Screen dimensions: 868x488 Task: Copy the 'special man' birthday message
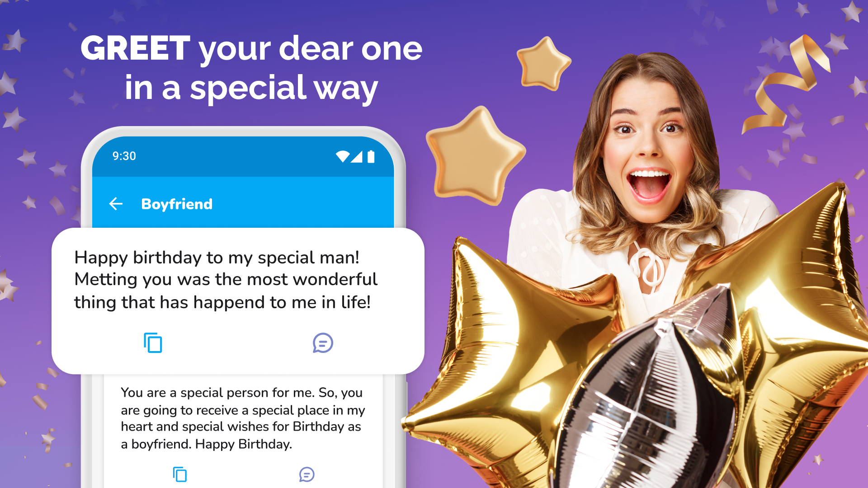point(153,343)
